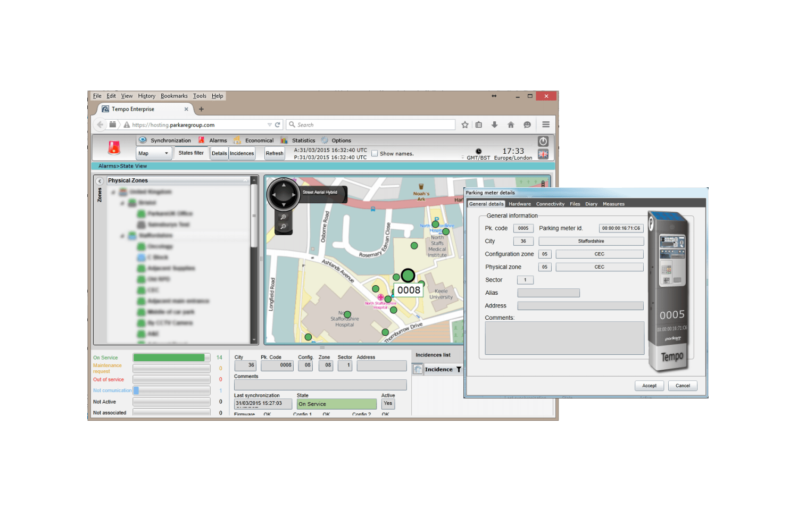Click the UK flag language icon
This screenshot has width=798, height=532.
[543, 154]
